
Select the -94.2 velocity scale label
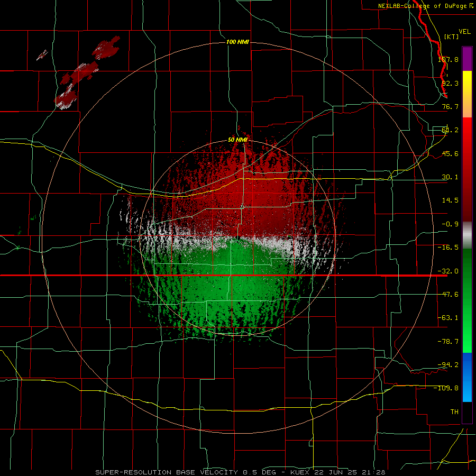[448, 365]
